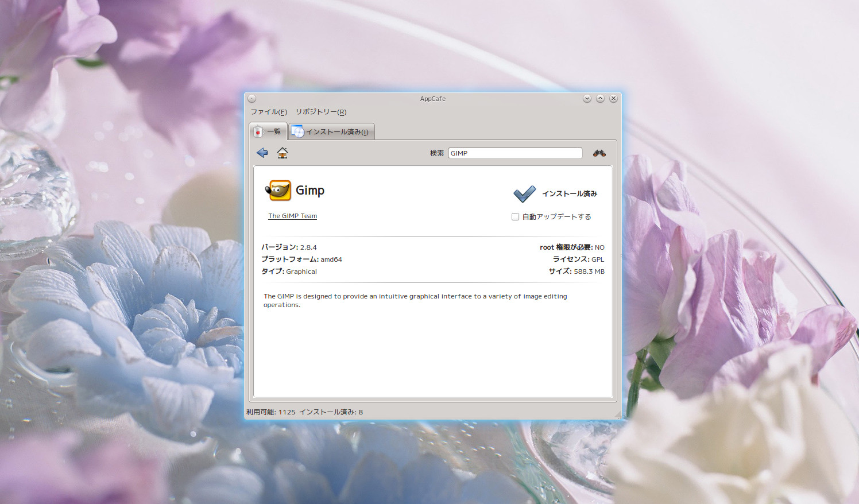This screenshot has height=504, width=859.
Task: Click the Gimp application title
Action: point(310,191)
